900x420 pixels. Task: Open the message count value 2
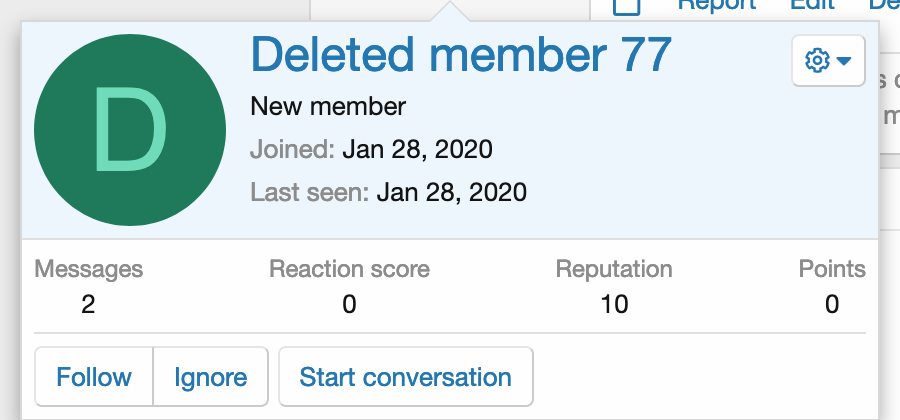pos(88,304)
